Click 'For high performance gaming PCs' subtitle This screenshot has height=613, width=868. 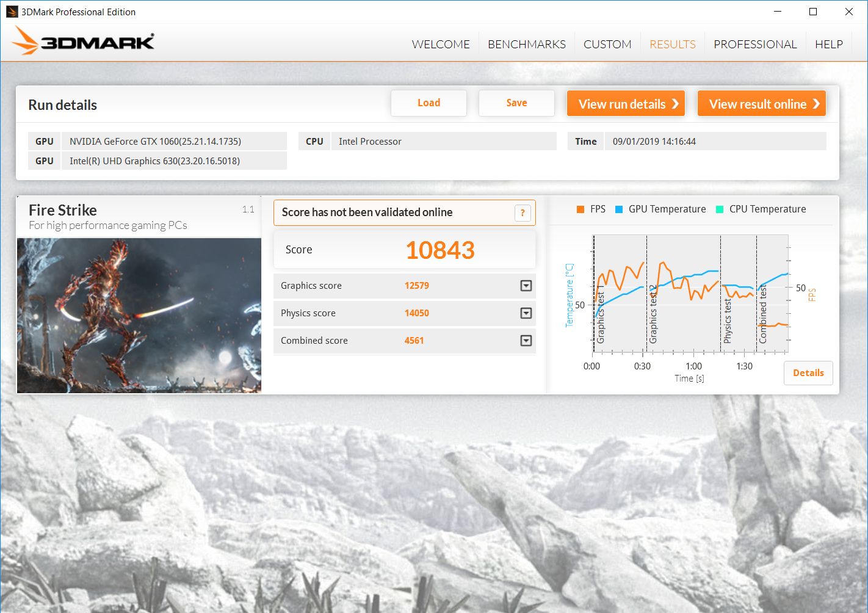108,225
